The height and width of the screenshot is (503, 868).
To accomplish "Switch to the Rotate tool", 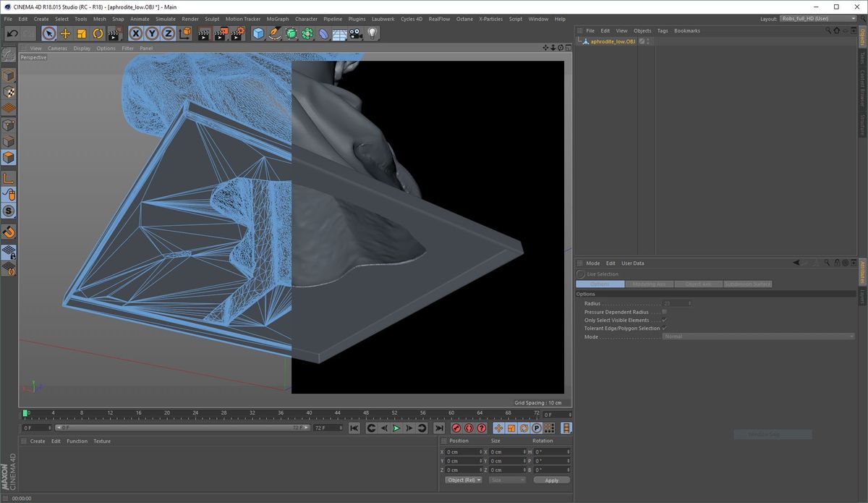I will pyautogui.click(x=96, y=33).
